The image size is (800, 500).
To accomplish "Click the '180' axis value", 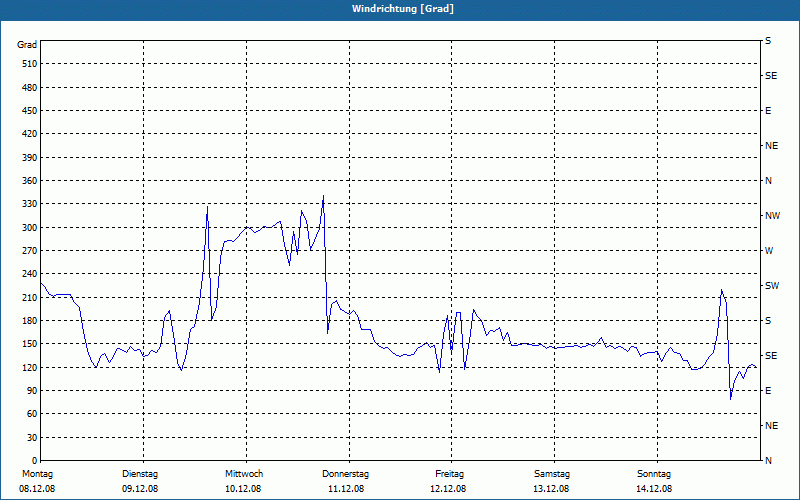I will pos(30,321).
